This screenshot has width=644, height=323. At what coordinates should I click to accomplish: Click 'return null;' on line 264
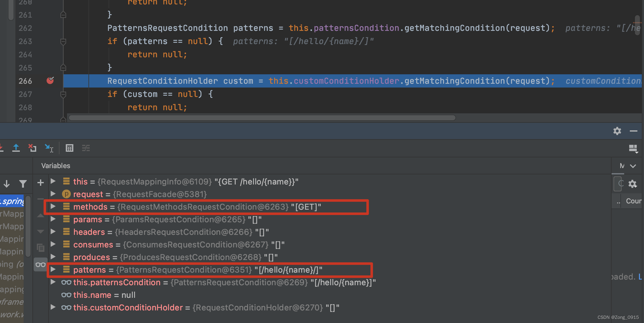157,54
